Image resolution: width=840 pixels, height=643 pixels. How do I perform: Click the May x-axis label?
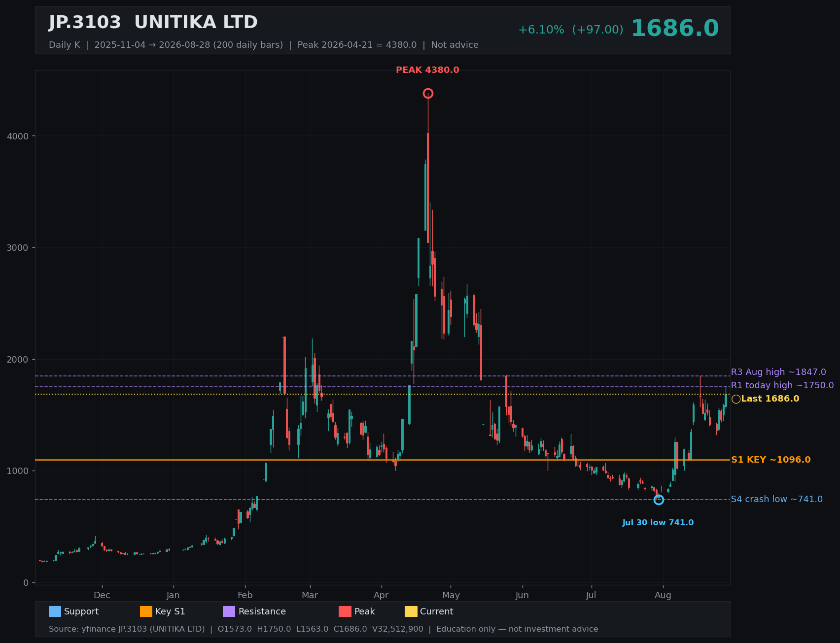451,595
